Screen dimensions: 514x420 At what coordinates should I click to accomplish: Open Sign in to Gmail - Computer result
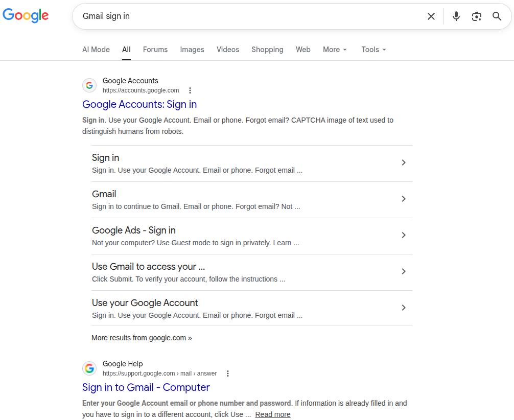pos(146,387)
